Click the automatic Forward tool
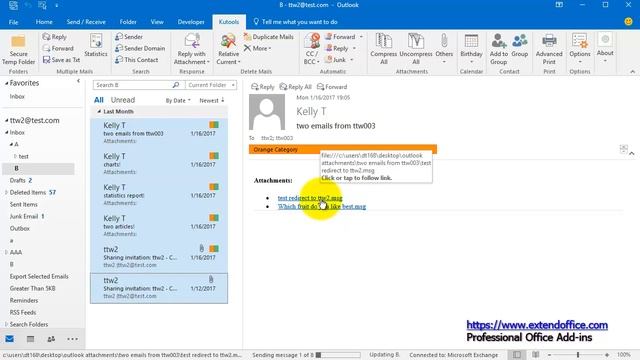 (344, 37)
